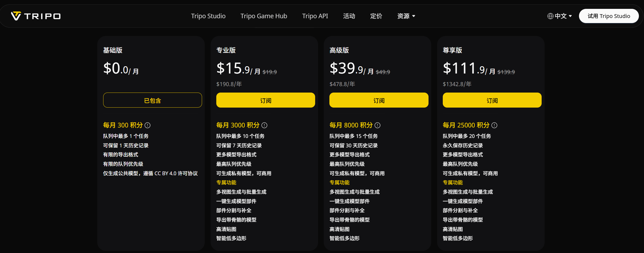Click 订阅 button for 专业版 plan
The height and width of the screenshot is (253, 644).
[x=266, y=100]
